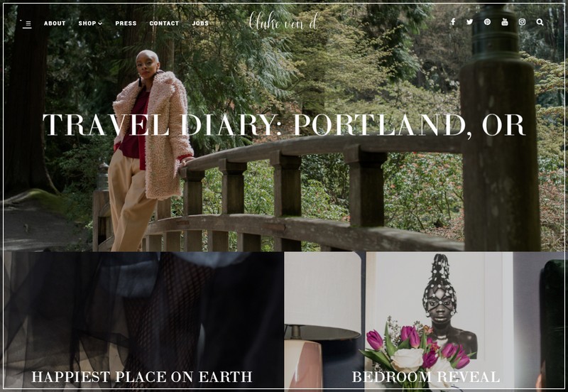Select the Press menu item

coord(126,23)
